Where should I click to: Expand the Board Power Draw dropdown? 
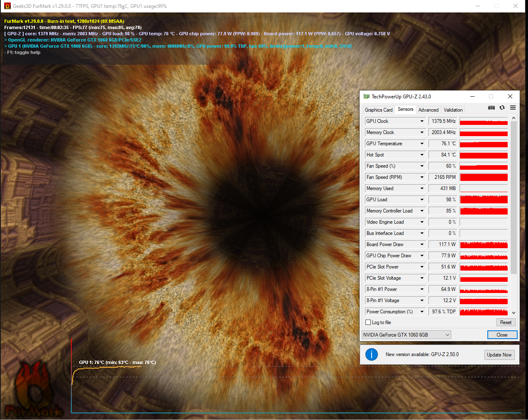[x=422, y=244]
